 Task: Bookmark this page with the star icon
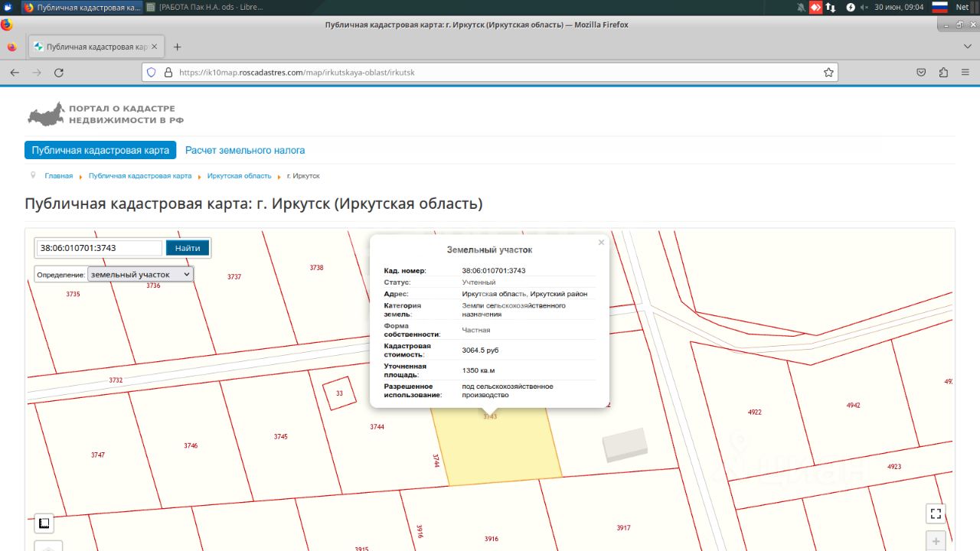[x=828, y=73]
